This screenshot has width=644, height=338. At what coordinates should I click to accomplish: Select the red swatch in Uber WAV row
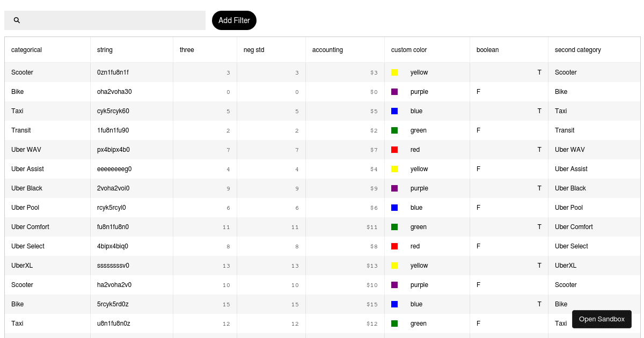point(394,150)
